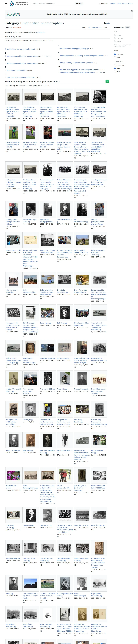
Task: Expand the Deutsch description ellipsis
Action: pos(46,32)
